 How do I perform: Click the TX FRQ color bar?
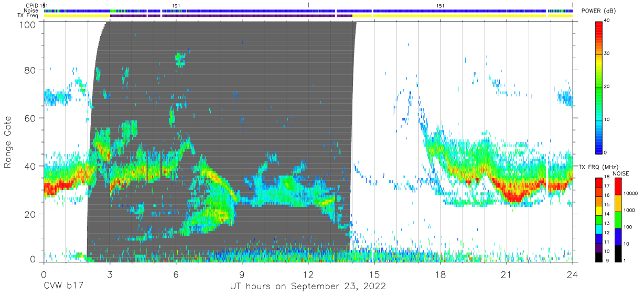coord(599,219)
